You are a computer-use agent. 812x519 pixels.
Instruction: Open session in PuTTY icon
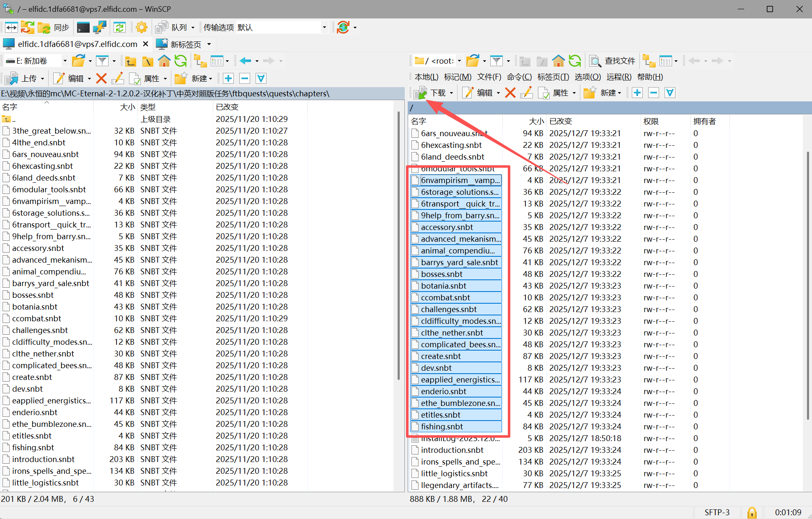click(x=99, y=28)
